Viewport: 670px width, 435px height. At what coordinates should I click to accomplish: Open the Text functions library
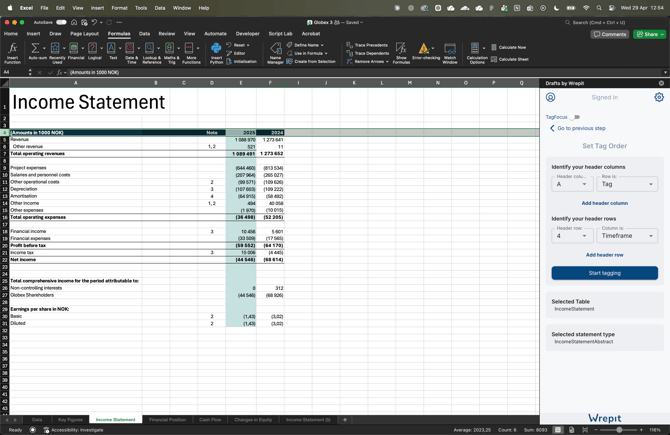[113, 51]
